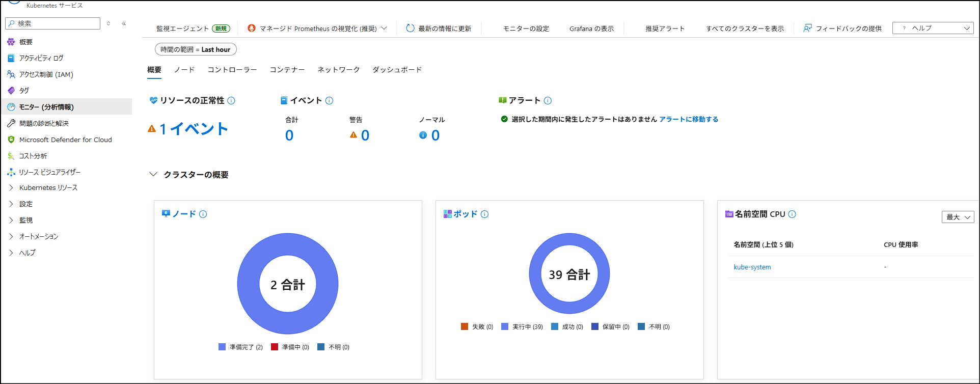Click the node monitor icon in ノード card
Viewport: 980px width, 384px height.
tap(166, 213)
